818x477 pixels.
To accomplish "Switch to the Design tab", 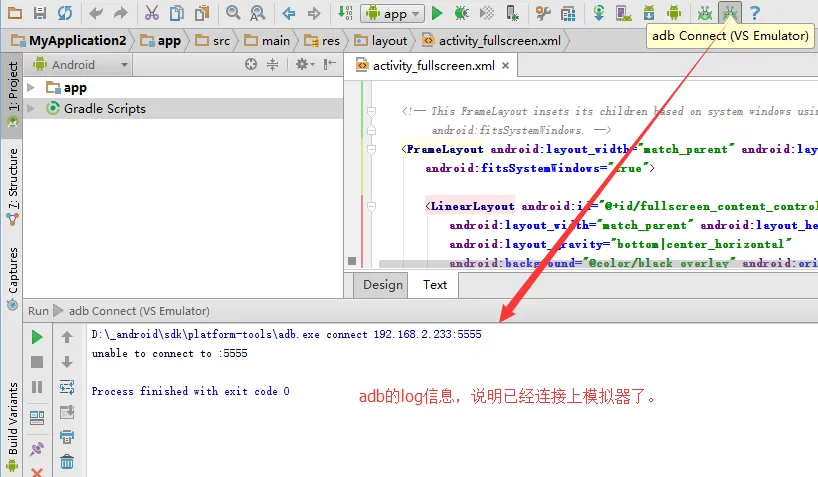I will coord(382,284).
